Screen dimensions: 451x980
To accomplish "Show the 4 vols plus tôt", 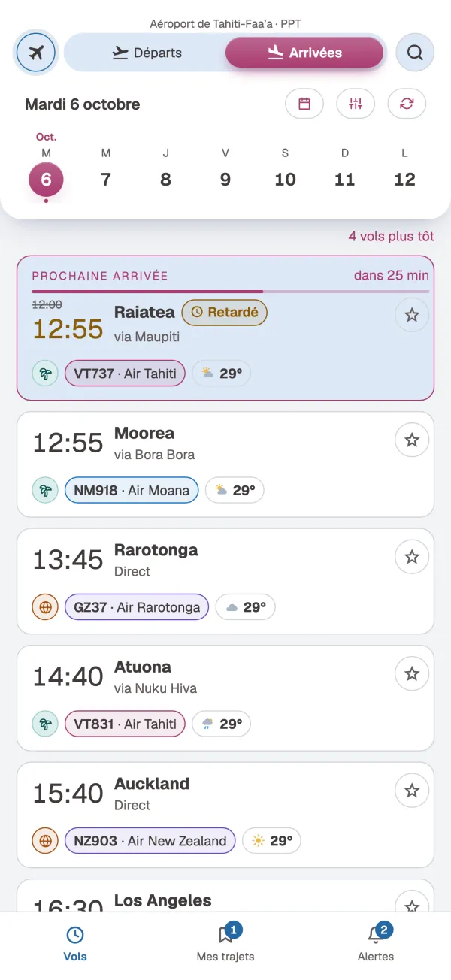I will pyautogui.click(x=391, y=236).
